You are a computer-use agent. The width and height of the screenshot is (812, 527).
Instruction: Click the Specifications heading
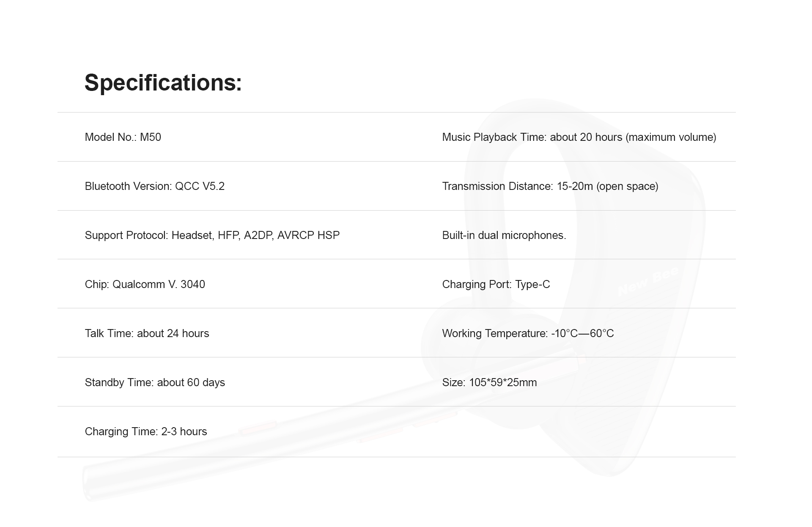click(x=163, y=83)
